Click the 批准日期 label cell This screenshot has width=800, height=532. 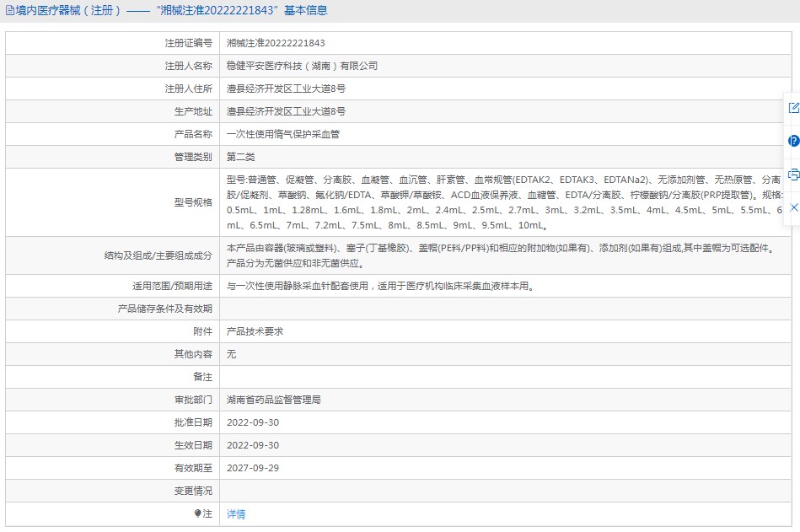[x=113, y=422]
